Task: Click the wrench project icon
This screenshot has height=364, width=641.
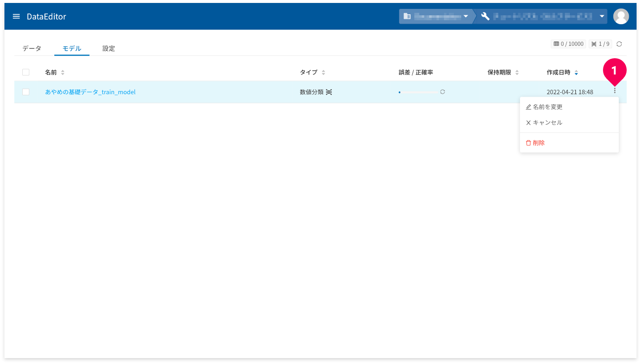Action: (485, 16)
